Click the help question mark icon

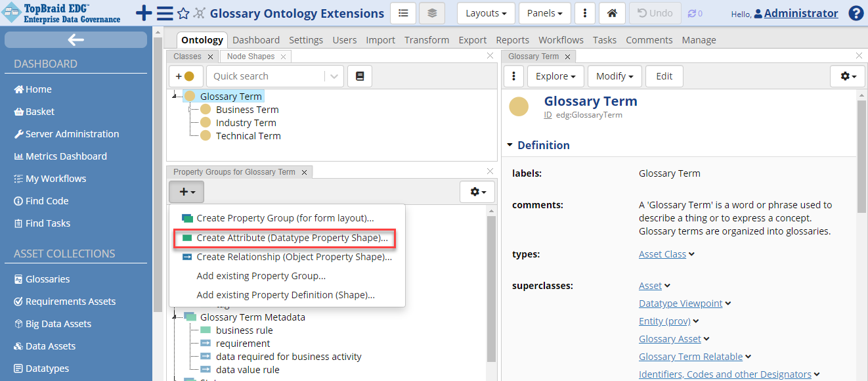856,13
